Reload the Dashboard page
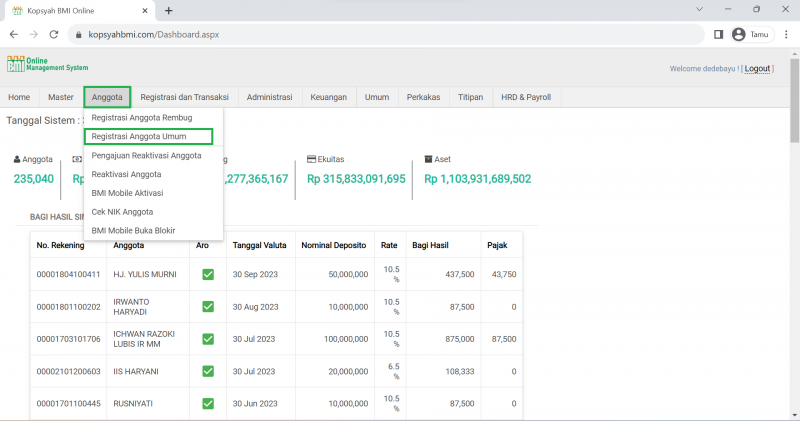Viewport: 800px width, 421px height. 54,34
